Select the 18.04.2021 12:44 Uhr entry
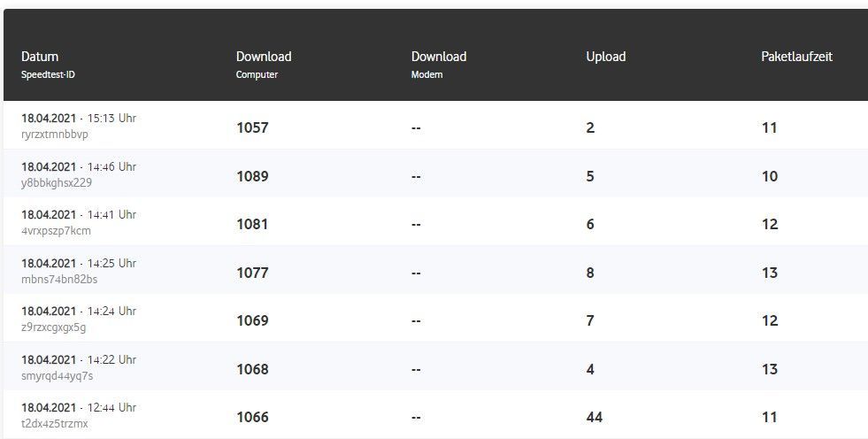 pos(79,407)
